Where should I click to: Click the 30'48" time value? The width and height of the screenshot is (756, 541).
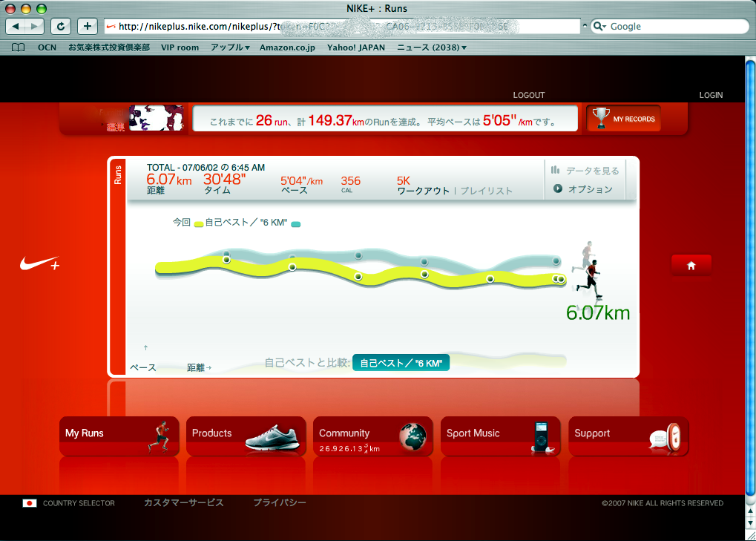pos(224,180)
